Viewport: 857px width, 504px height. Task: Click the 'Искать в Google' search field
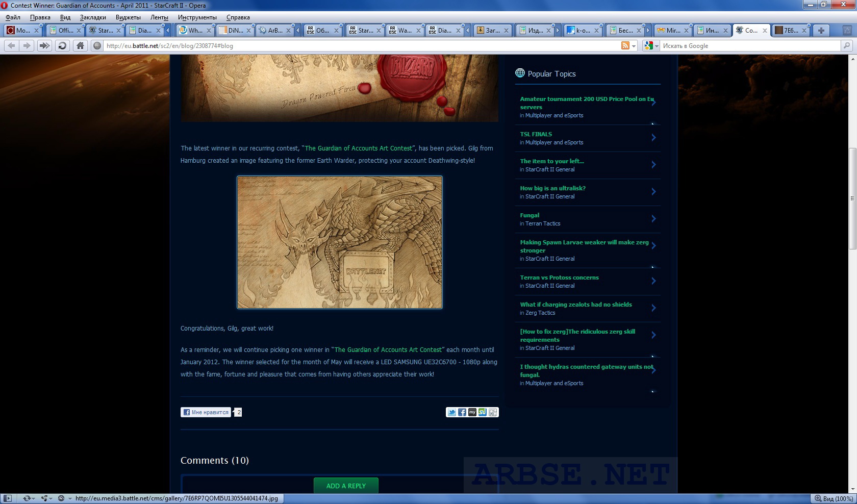pos(750,45)
